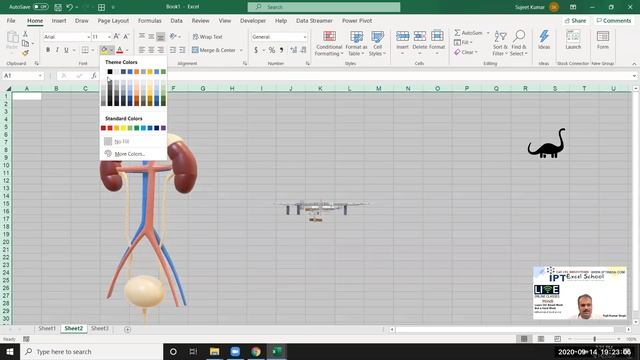Open the General number format dropdown
Screen dimensions: 640x360
click(304, 37)
